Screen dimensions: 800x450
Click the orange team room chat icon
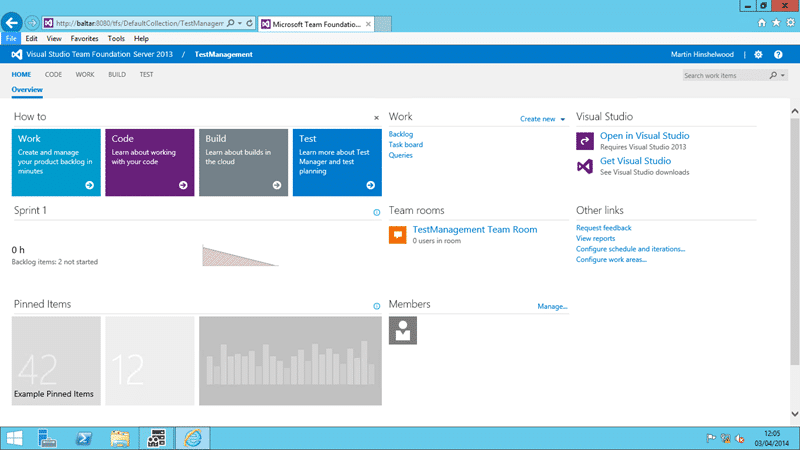pyautogui.click(x=397, y=235)
